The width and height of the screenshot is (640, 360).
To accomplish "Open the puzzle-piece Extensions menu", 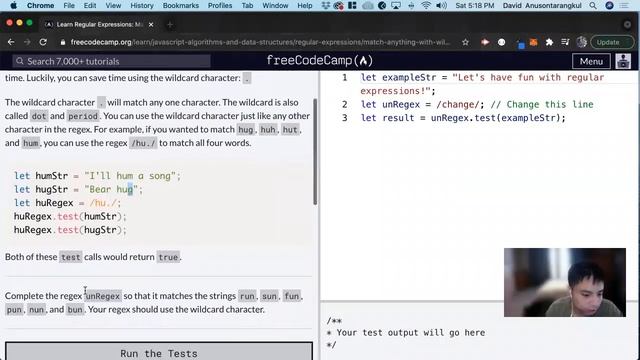I will pyautogui.click(x=549, y=42).
